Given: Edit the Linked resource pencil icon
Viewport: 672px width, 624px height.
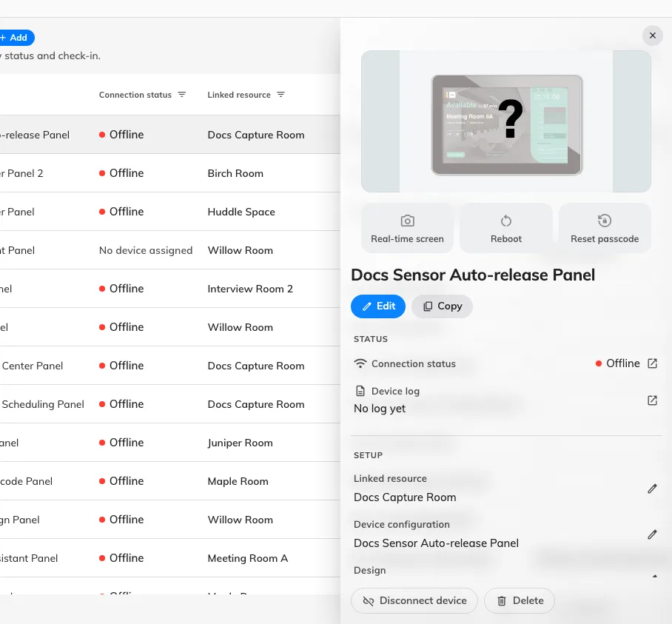Looking at the screenshot, I should [x=652, y=489].
